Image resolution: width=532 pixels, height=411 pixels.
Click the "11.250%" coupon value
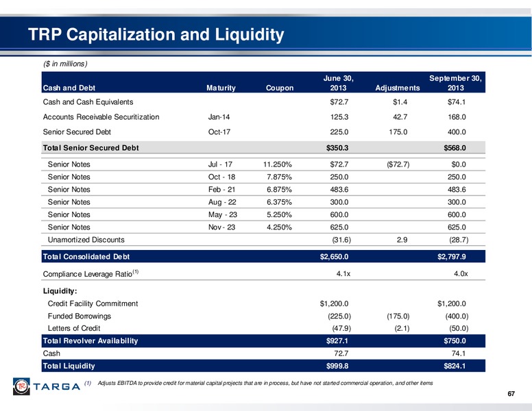pyautogui.click(x=278, y=164)
